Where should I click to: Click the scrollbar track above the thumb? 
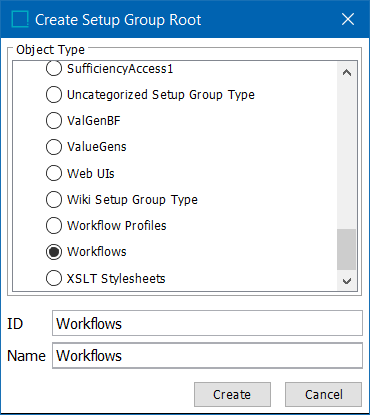347,156
